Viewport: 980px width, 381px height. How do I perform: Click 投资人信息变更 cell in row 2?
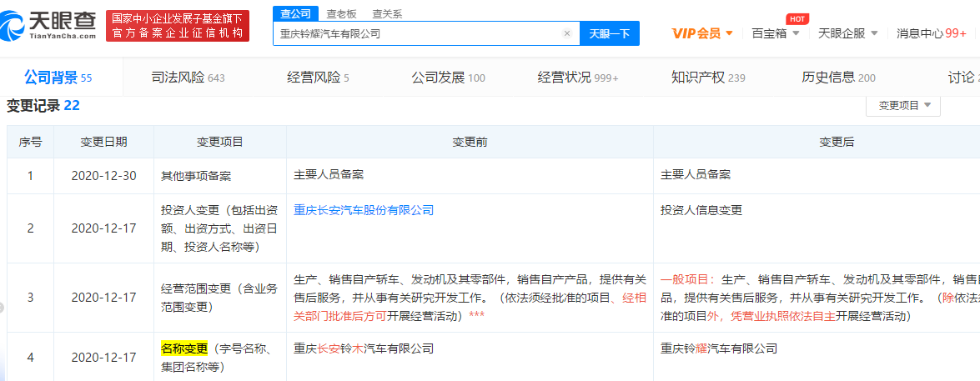click(701, 210)
